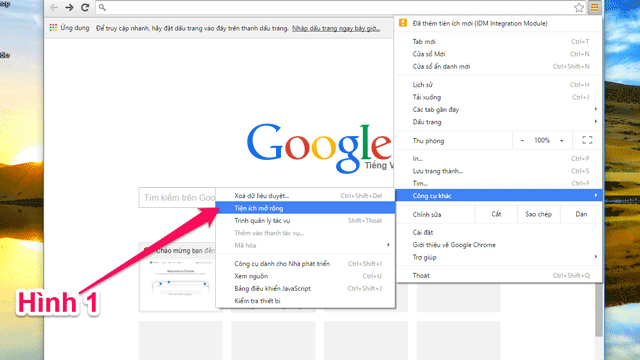This screenshot has width=640, height=360.
Task: Select Kiểm tra thiết bị item
Action: coord(305,301)
